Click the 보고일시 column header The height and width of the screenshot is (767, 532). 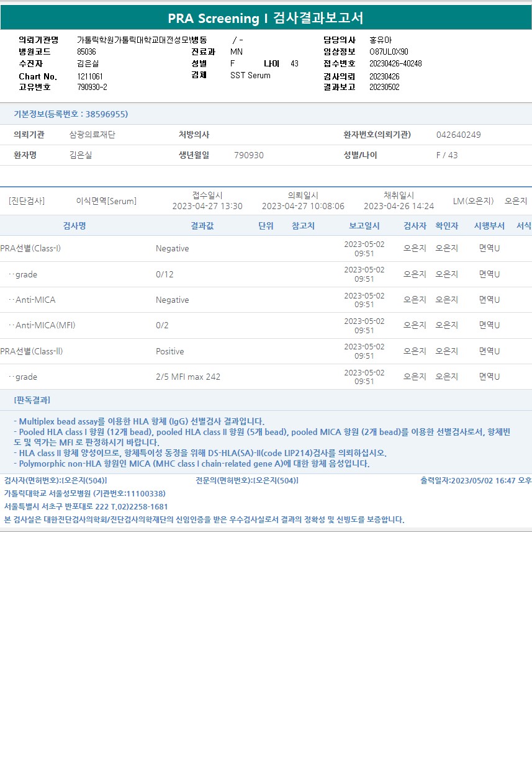pyautogui.click(x=364, y=226)
